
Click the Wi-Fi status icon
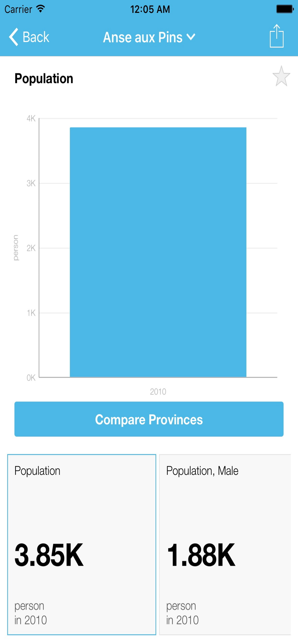(40, 9)
